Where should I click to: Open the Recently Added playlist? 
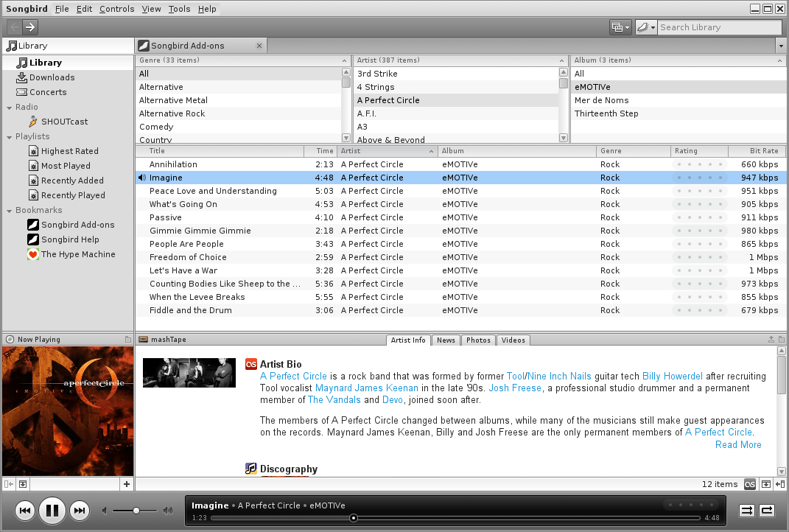pyautogui.click(x=66, y=181)
